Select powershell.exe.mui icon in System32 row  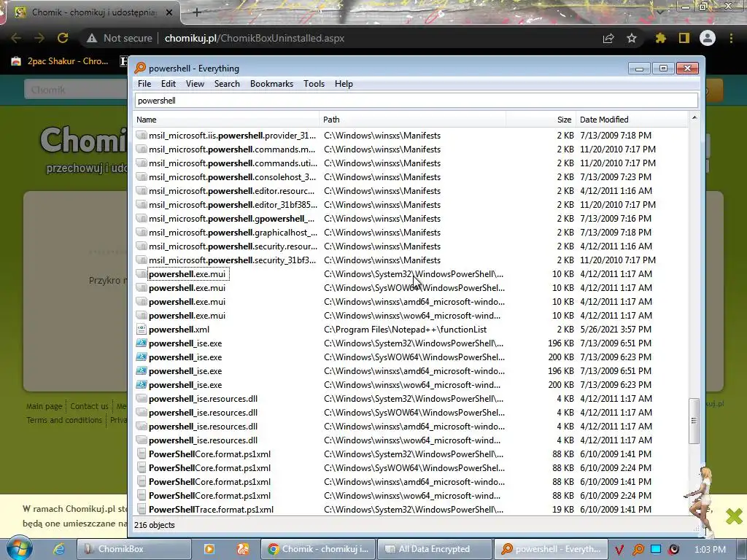click(x=141, y=274)
